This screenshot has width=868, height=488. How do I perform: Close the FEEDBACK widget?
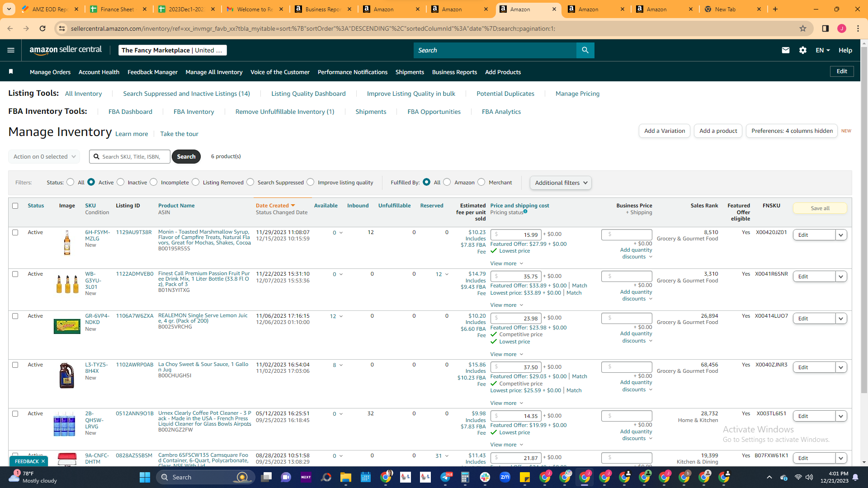click(43, 461)
